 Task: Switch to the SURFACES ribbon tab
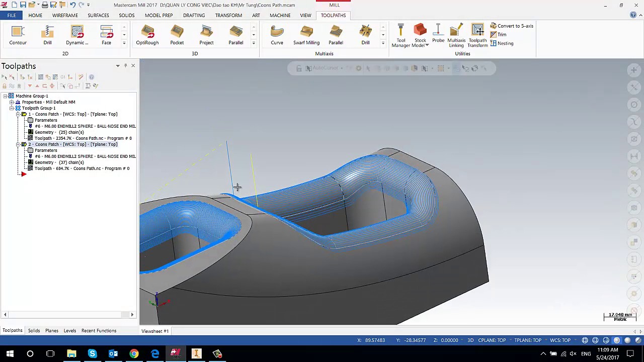coord(98,16)
